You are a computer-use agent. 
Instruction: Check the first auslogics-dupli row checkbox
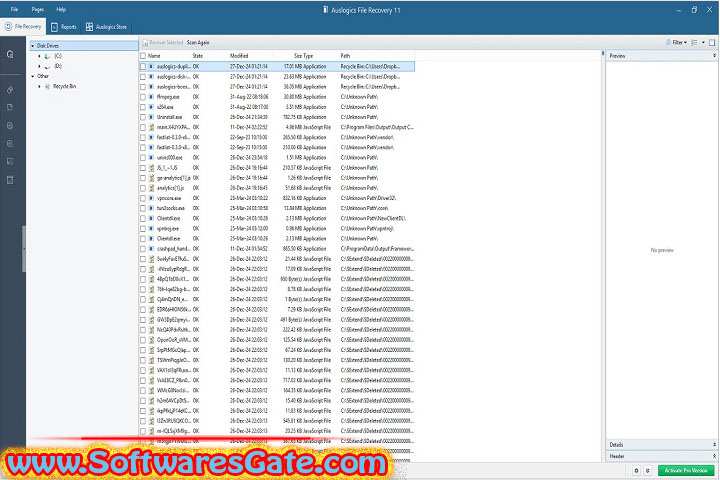[x=143, y=67]
